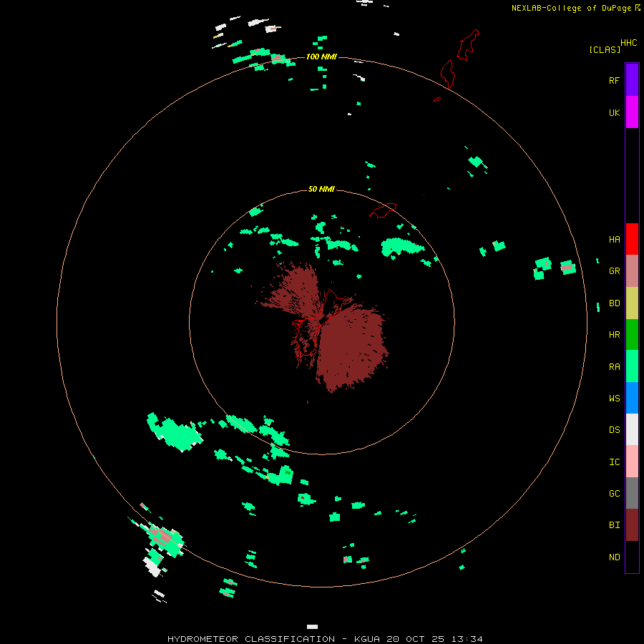Pick the RA bright green legend swatch
This screenshot has width=644, height=644.
click(x=632, y=366)
